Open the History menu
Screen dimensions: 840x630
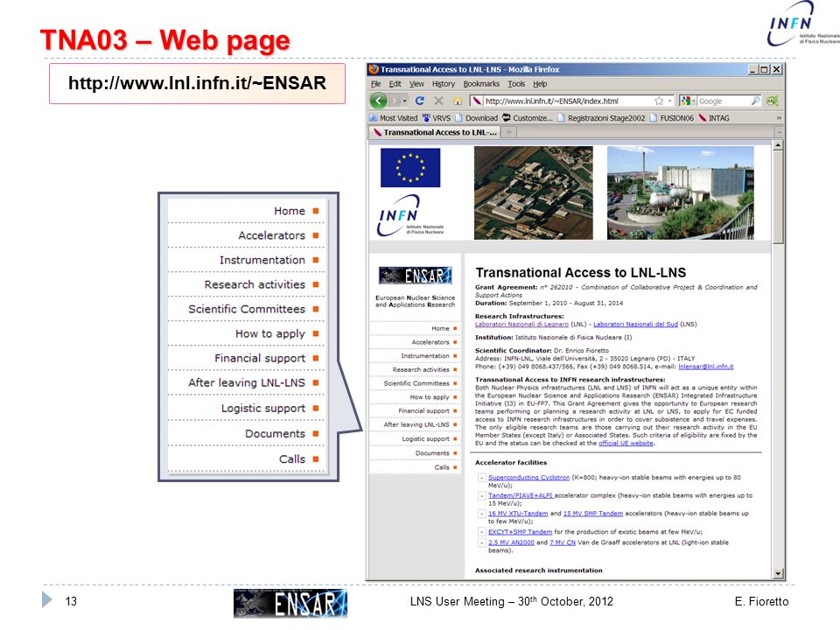coord(444,84)
